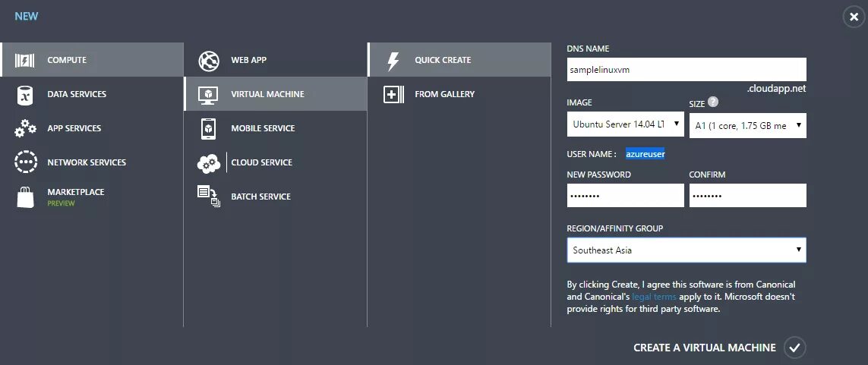The image size is (868, 365).
Task: Click the Compute barcode icon
Action: pos(25,60)
